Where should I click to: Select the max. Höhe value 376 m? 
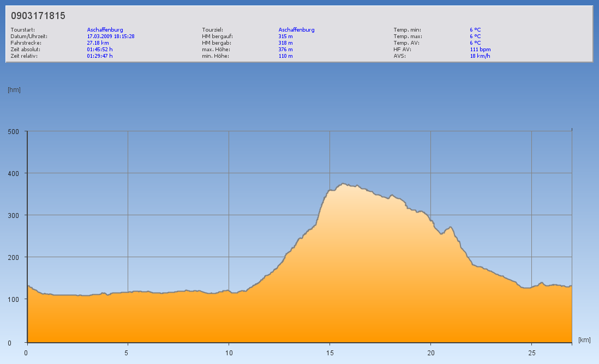(285, 49)
